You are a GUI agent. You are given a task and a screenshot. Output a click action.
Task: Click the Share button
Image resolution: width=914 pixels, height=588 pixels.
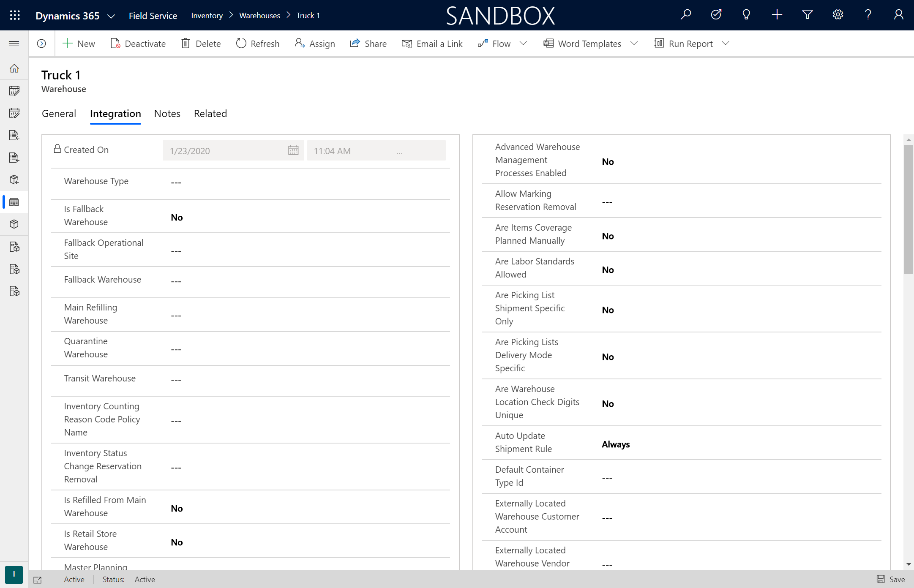pyautogui.click(x=368, y=43)
